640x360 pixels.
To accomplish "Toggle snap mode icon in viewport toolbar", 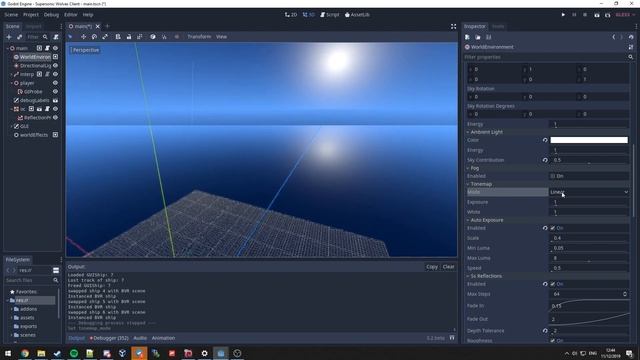I will point(164,37).
